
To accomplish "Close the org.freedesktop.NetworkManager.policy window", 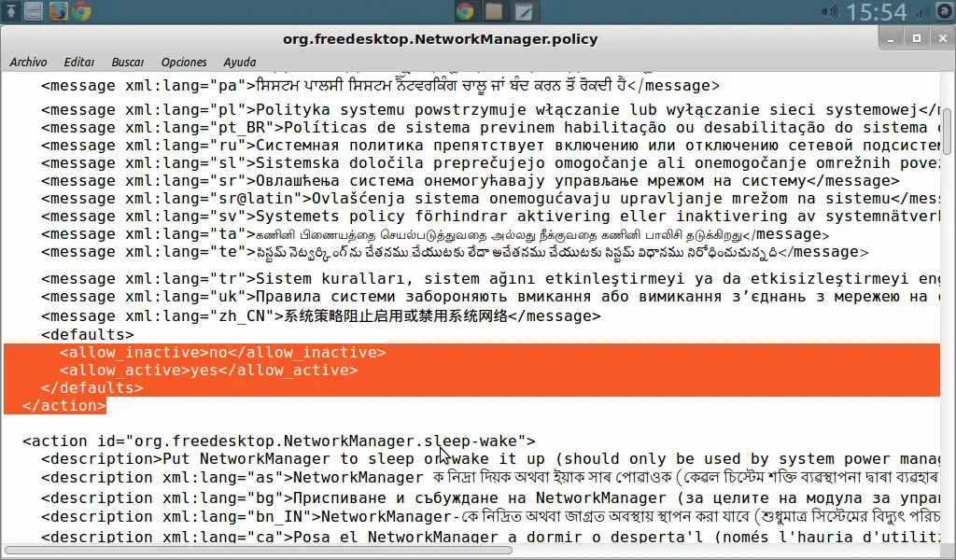I will click(x=942, y=39).
